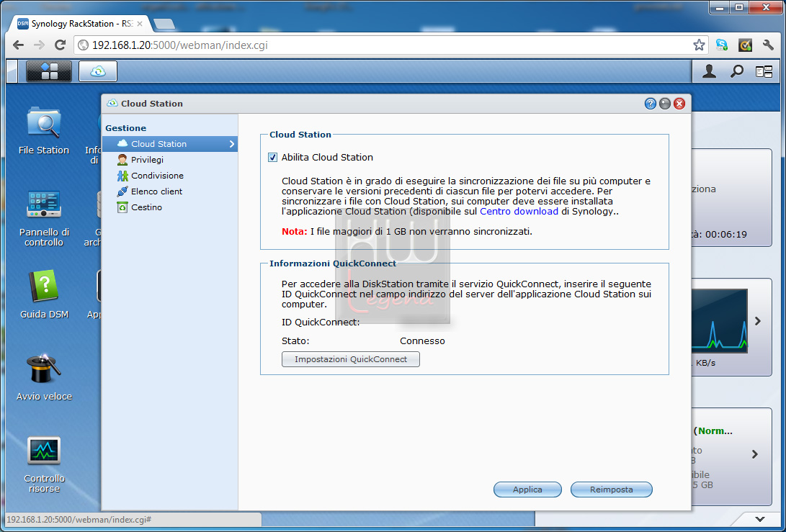Open the DSM search magnifier icon
Viewport: 786px width, 532px height.
click(736, 72)
